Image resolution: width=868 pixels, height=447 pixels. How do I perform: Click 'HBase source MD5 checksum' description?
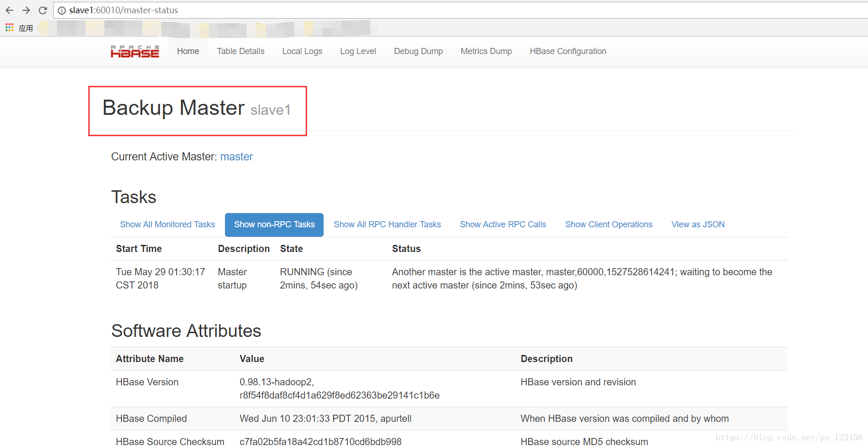584,441
